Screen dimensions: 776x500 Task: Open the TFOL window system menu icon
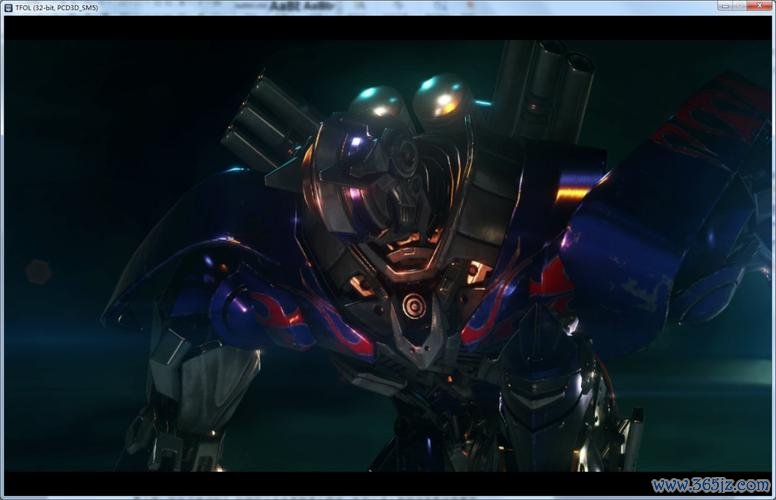click(x=8, y=7)
